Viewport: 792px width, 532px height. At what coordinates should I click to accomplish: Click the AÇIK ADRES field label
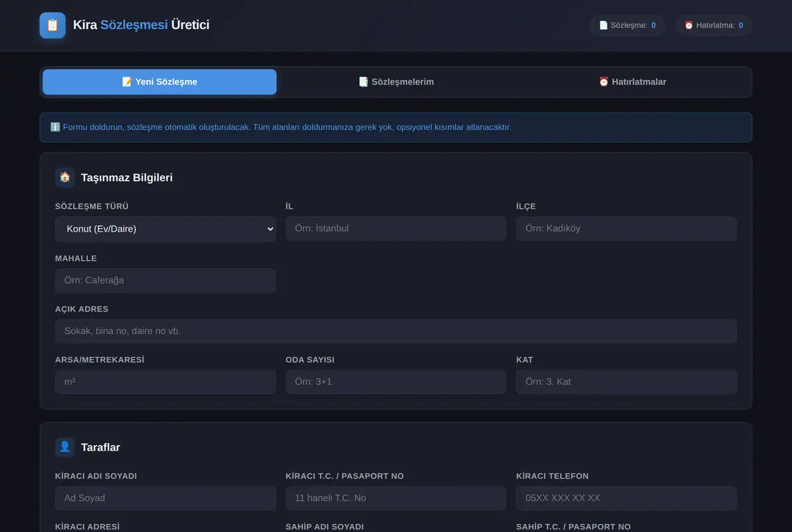click(x=82, y=309)
